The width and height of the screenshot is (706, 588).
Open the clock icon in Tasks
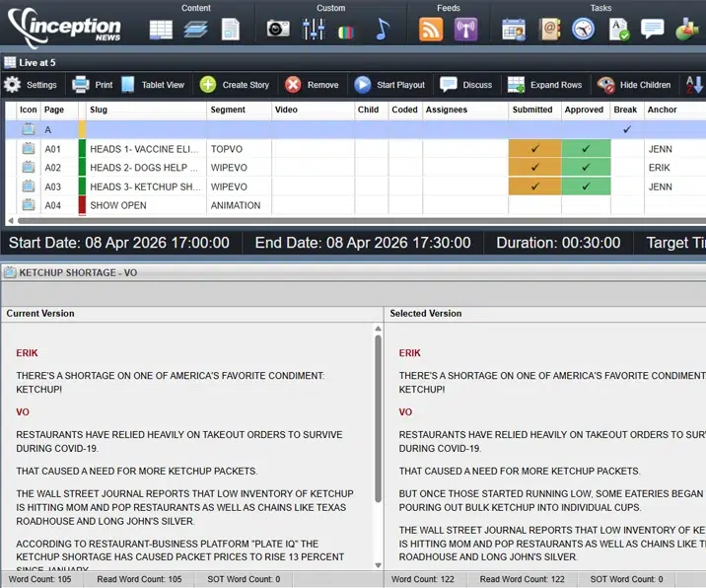[x=583, y=30]
